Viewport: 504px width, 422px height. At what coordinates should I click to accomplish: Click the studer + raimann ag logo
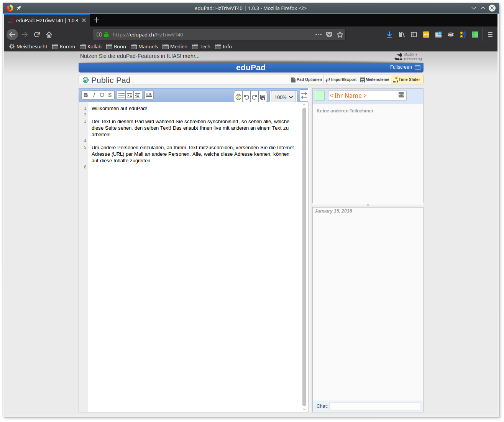408,57
